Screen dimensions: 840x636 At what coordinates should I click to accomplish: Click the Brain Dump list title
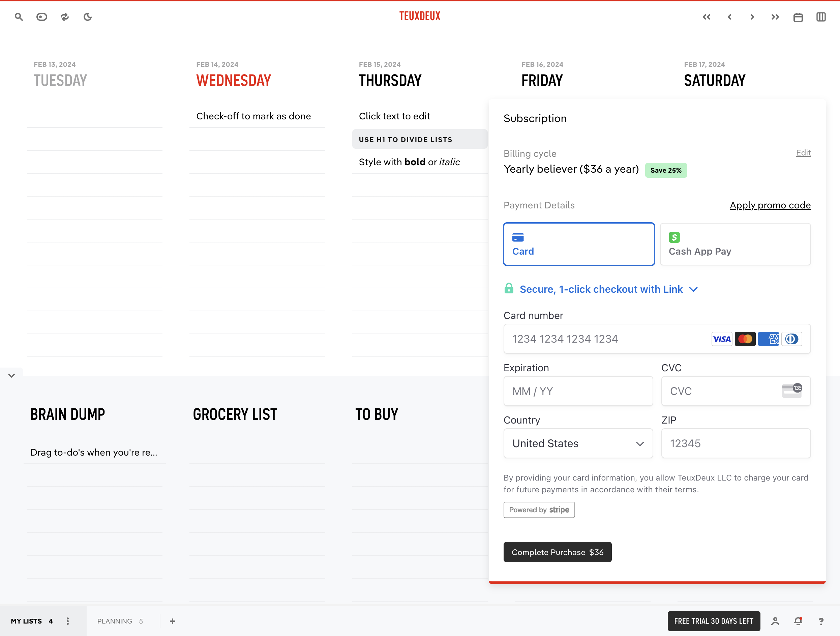coord(68,414)
